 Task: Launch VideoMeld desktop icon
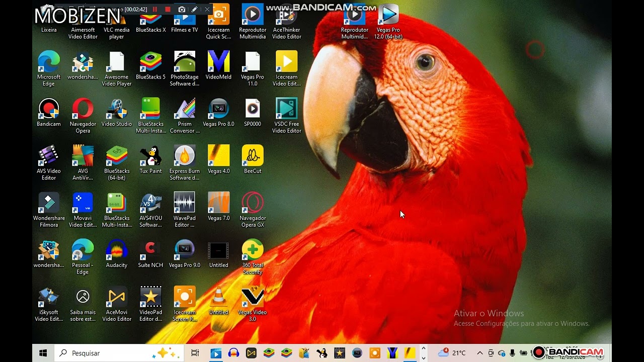coord(218,66)
